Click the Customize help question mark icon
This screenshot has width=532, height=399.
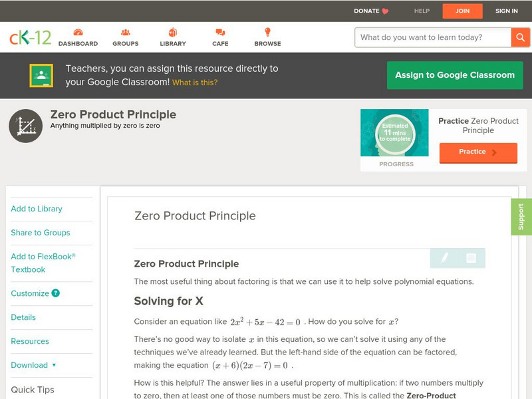56,293
